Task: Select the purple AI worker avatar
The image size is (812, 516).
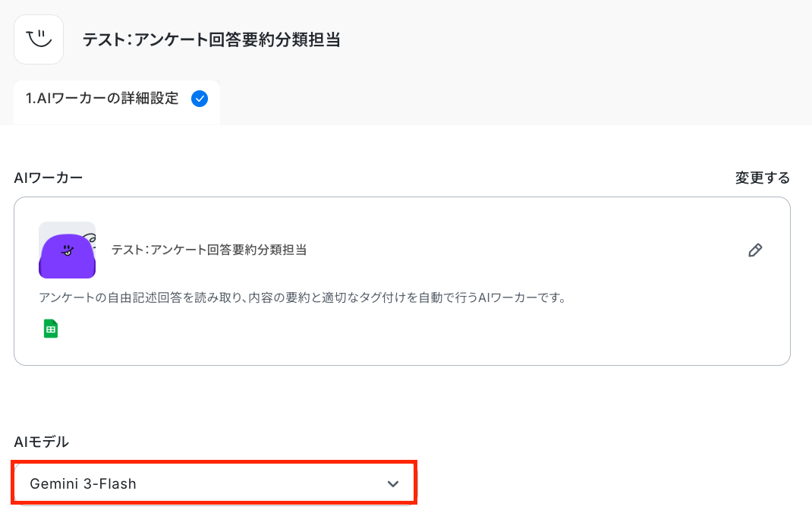Action: [x=67, y=258]
